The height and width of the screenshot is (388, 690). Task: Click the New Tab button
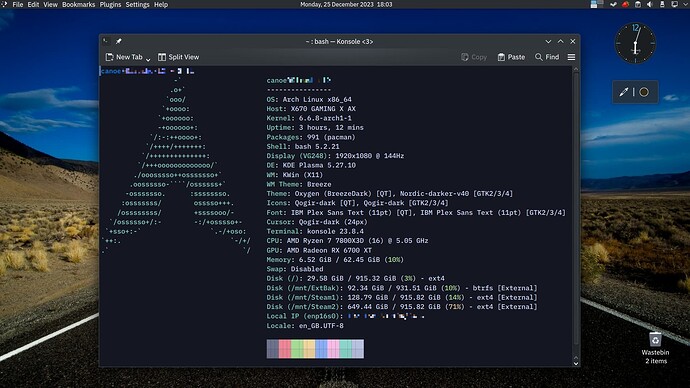(x=124, y=57)
